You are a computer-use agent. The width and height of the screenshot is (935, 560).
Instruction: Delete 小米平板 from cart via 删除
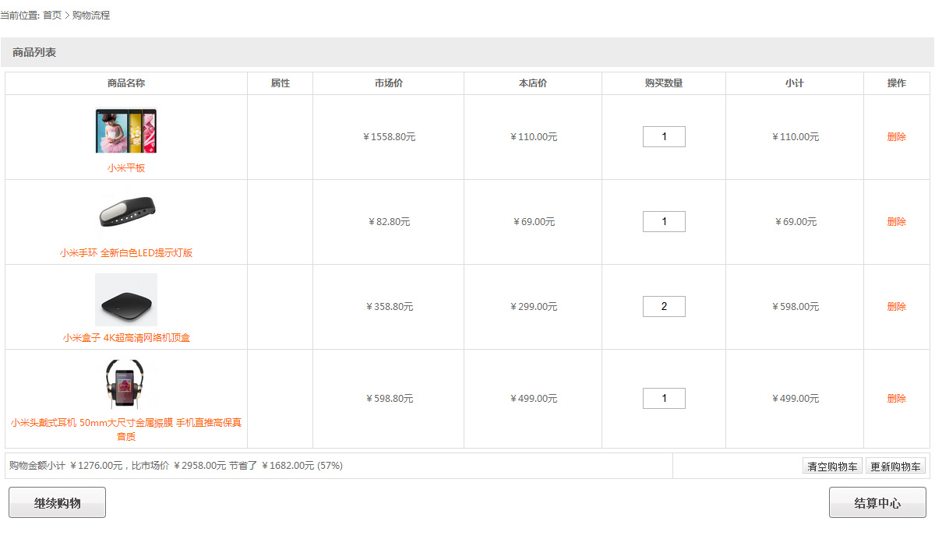tap(897, 137)
